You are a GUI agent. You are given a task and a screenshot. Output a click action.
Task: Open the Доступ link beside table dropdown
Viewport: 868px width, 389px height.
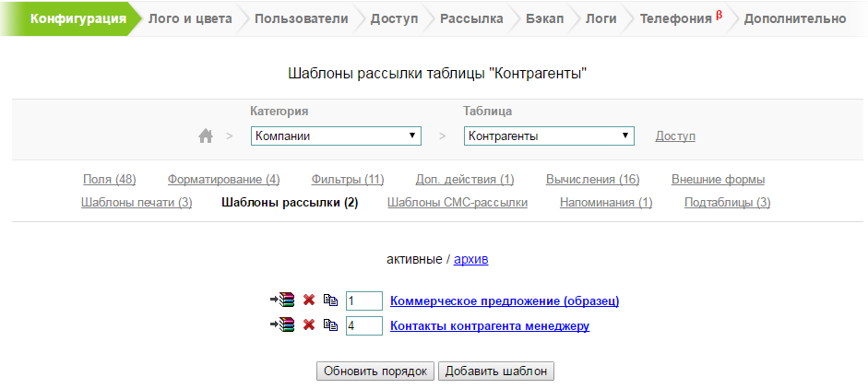675,136
